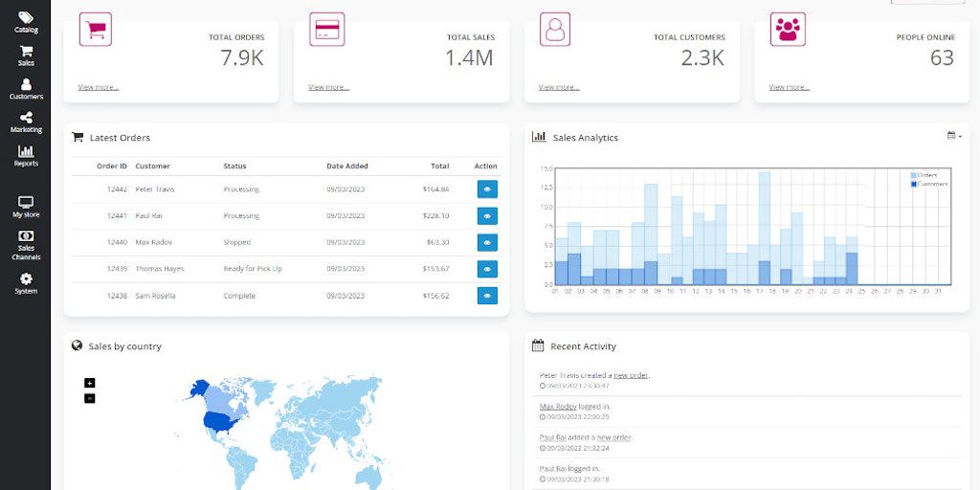The image size is (980, 490).
Task: Toggle the Orders legend swatch in chart
Action: [x=914, y=175]
